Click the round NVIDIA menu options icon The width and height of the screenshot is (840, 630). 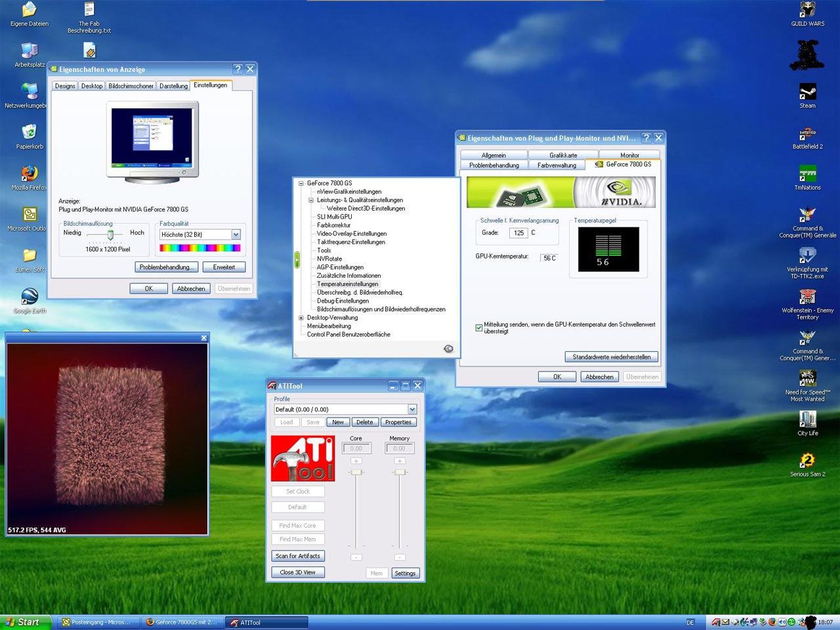(448, 348)
